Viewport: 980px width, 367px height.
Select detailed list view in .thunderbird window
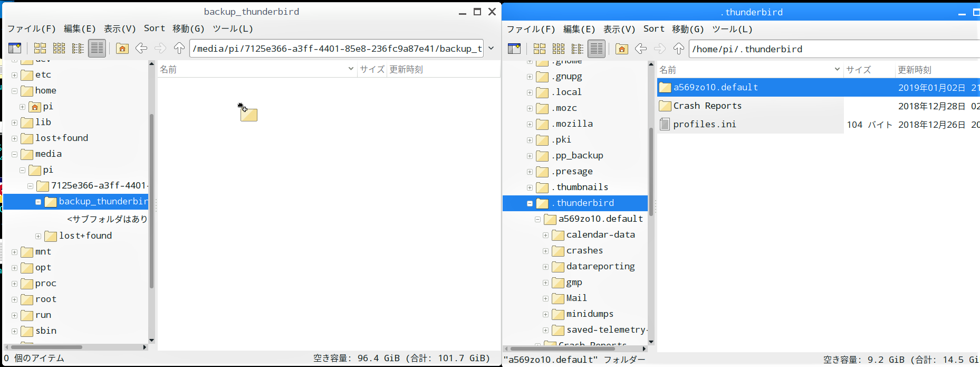click(x=597, y=49)
